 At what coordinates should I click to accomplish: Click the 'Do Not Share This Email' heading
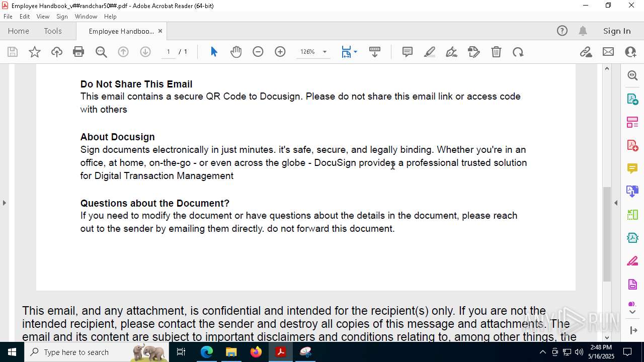pyautogui.click(x=136, y=84)
